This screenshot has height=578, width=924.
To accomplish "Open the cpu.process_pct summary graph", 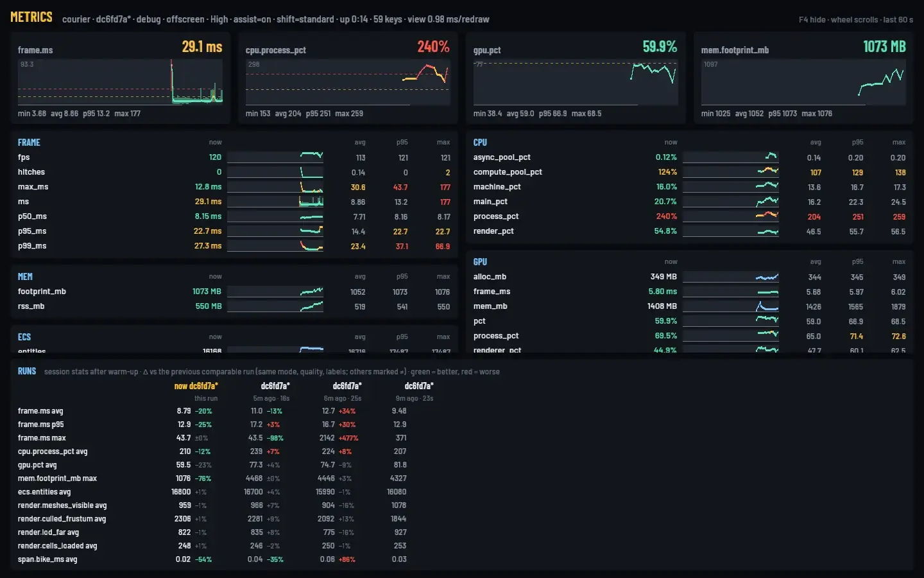I will (348, 82).
